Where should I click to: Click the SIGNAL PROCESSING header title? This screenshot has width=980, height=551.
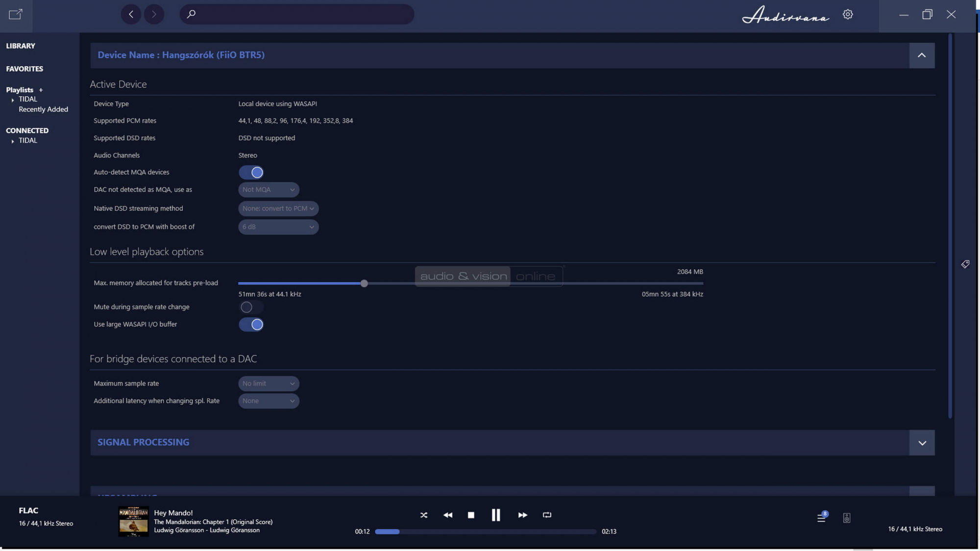[x=143, y=442]
